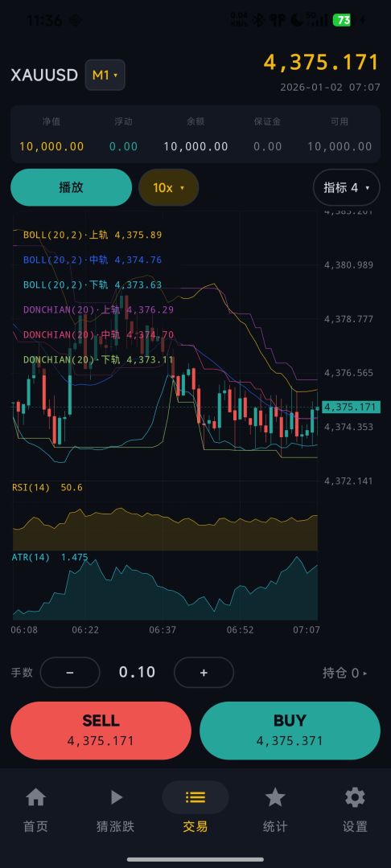391x868 pixels.
Task: Tap the 06:22 time axis label
Action: 85,630
